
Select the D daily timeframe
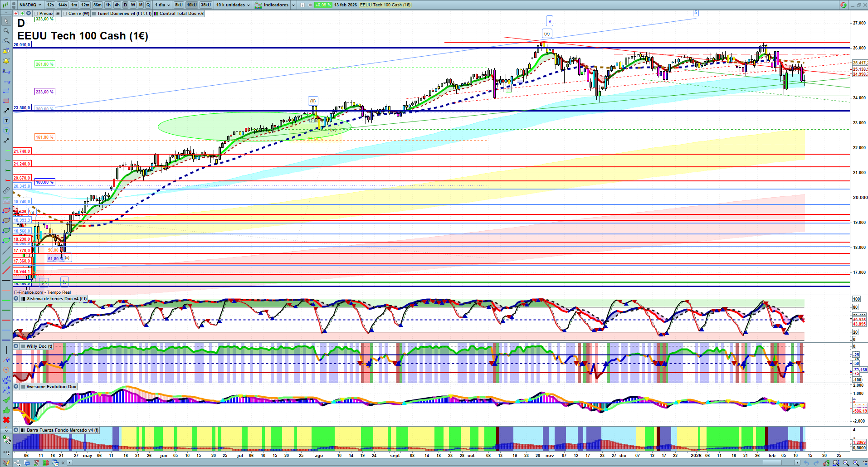pyautogui.click(x=125, y=5)
